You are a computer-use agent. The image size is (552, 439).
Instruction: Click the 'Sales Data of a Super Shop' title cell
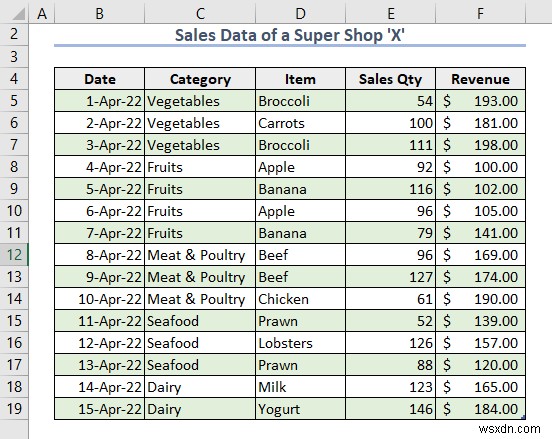[x=290, y=35]
